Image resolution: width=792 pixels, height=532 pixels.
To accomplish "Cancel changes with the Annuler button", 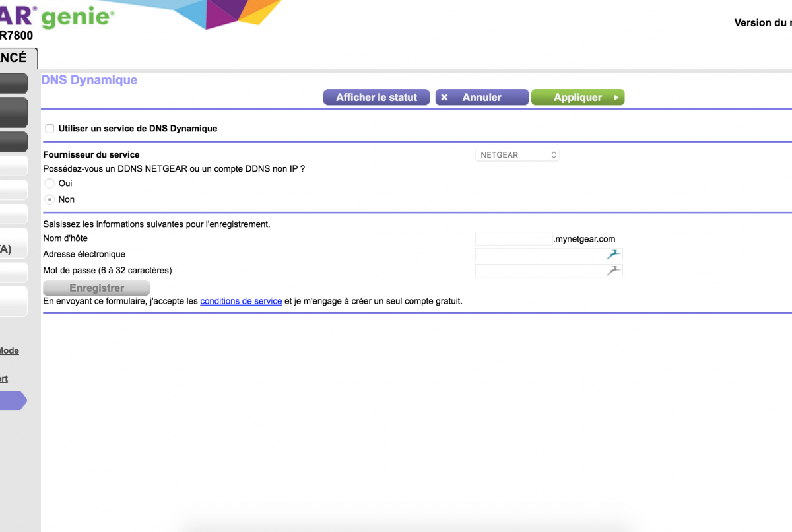I will (x=482, y=97).
